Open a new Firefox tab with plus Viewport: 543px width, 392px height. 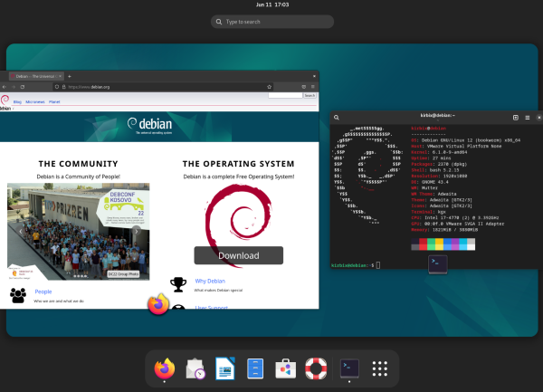click(x=70, y=76)
